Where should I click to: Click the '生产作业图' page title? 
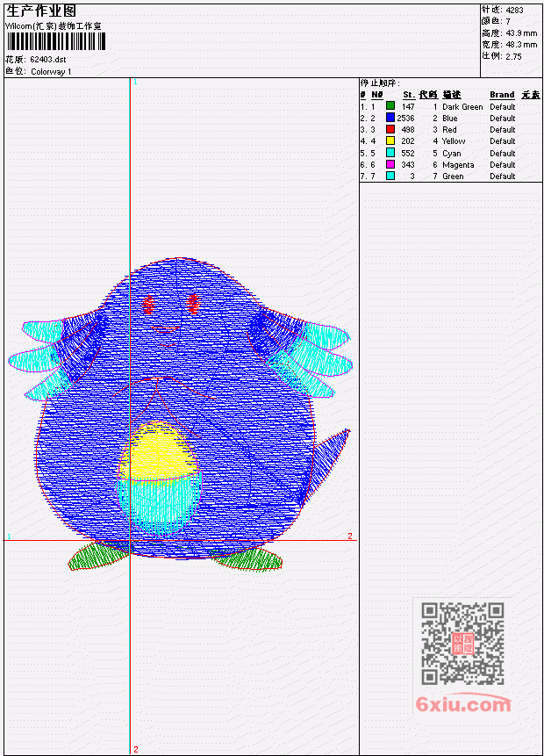pyautogui.click(x=41, y=11)
